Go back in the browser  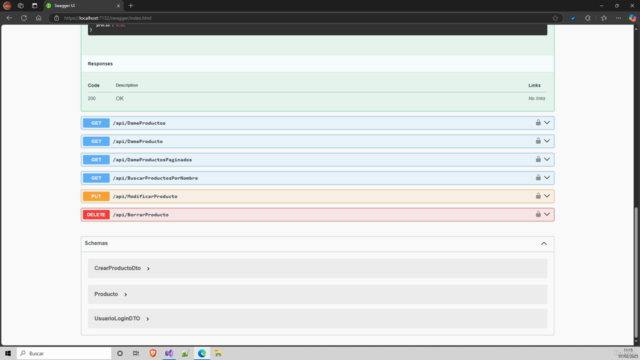(9, 18)
